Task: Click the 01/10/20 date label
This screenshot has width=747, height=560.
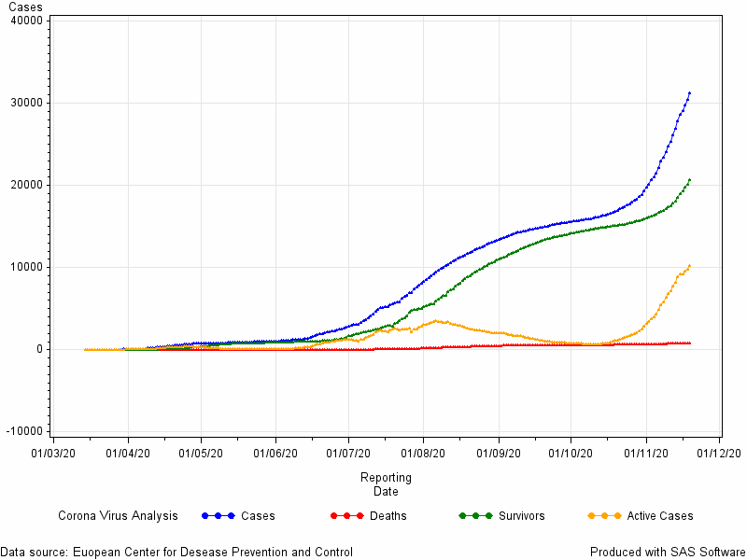Action: tap(571, 453)
